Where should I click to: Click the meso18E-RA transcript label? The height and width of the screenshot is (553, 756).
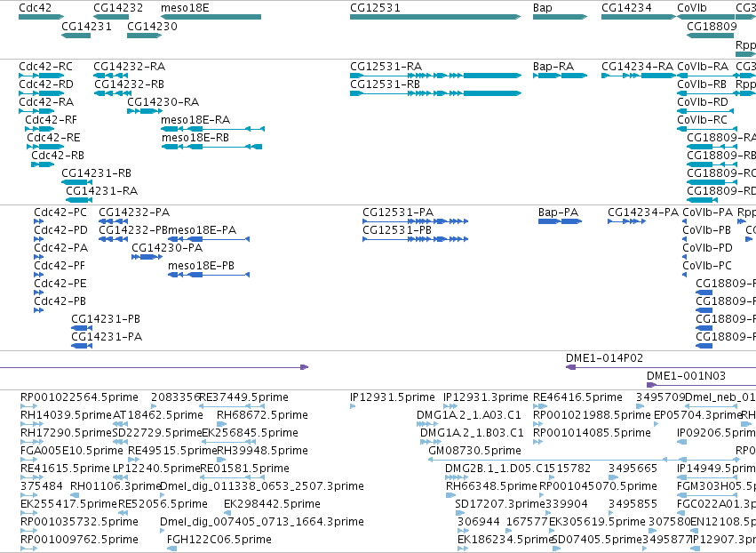tap(195, 120)
